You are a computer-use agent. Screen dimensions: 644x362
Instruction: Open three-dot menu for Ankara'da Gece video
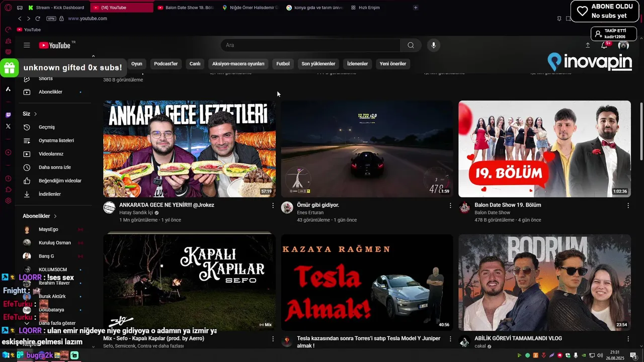pos(273,206)
